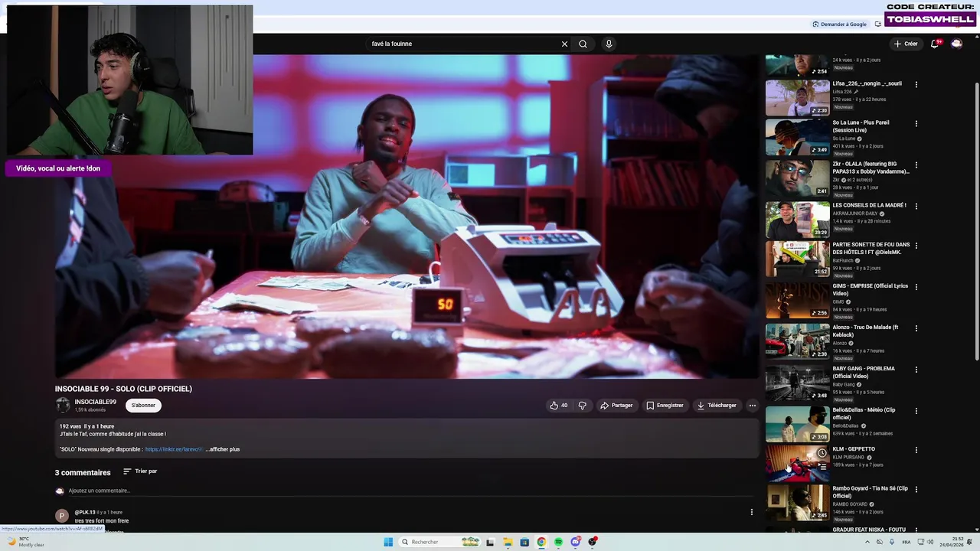Add KLM - GEPPETTO to Watch Later clock
The width and height of the screenshot is (980, 551).
822,453
